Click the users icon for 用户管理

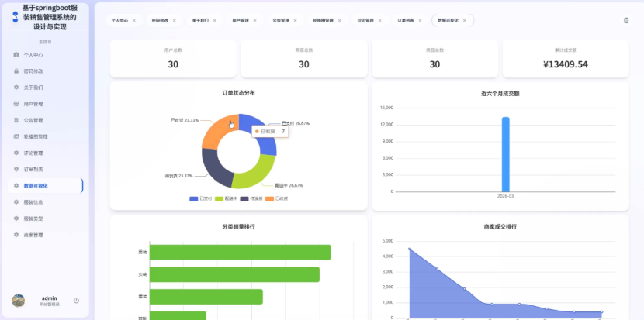[x=16, y=104]
